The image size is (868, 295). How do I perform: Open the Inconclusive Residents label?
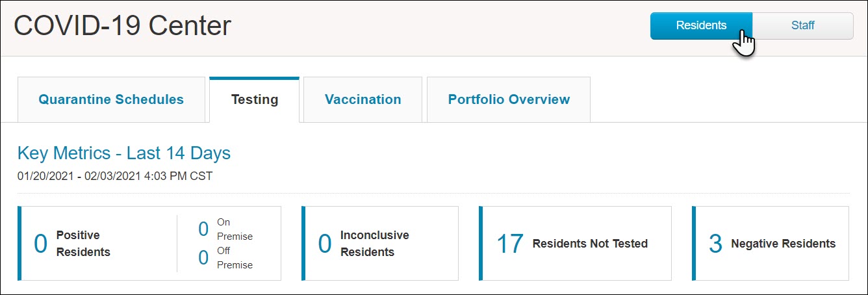375,244
